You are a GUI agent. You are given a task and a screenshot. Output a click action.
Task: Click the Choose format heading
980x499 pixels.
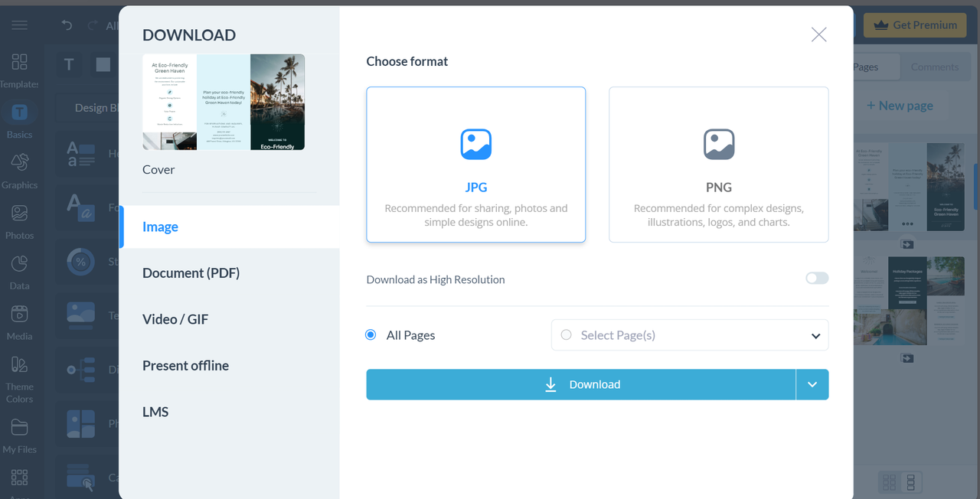click(407, 61)
